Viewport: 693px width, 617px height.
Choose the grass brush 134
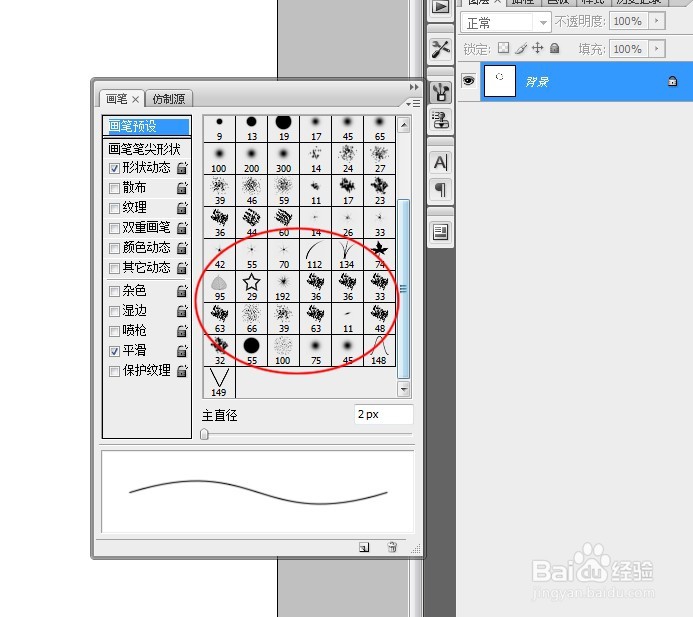click(x=347, y=255)
